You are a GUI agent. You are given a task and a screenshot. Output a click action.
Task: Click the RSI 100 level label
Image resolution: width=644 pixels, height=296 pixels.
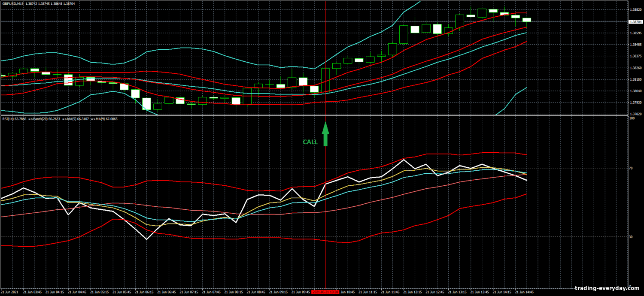pyautogui.click(x=632, y=118)
